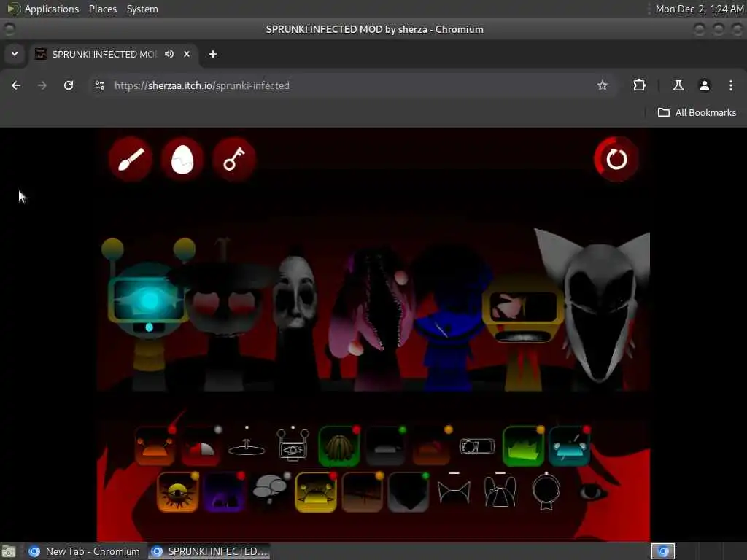Click the show desktop icon in taskbar
Viewport: 747px width, 560px height.
point(9,551)
